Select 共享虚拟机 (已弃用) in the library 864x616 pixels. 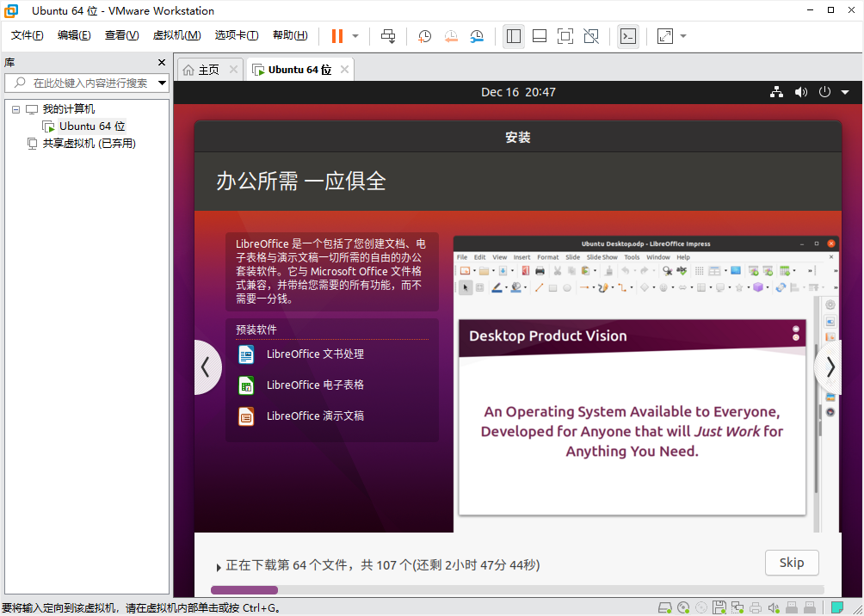[89, 144]
